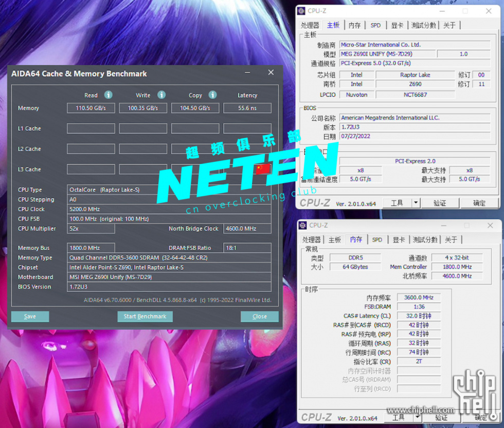Screen dimensions: 504x428
Task: Switch to 显卡 tab in bottom CPU-Z
Action: [x=399, y=239]
